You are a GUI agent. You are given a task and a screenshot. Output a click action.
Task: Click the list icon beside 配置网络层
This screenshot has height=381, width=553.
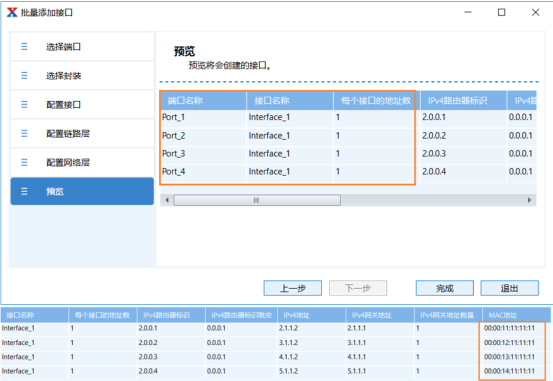[24, 162]
